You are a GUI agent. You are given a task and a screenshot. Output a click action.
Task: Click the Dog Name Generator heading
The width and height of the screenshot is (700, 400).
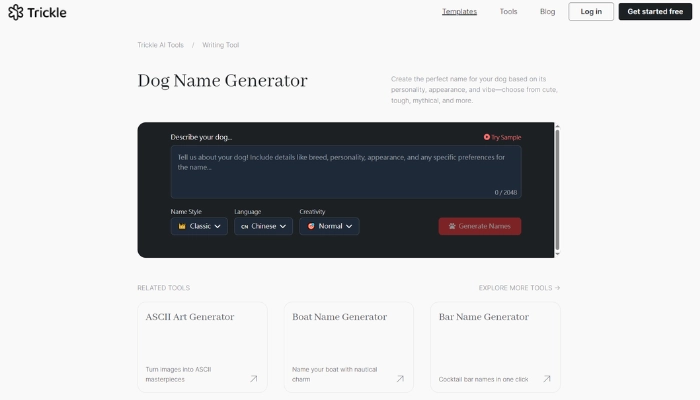222,81
